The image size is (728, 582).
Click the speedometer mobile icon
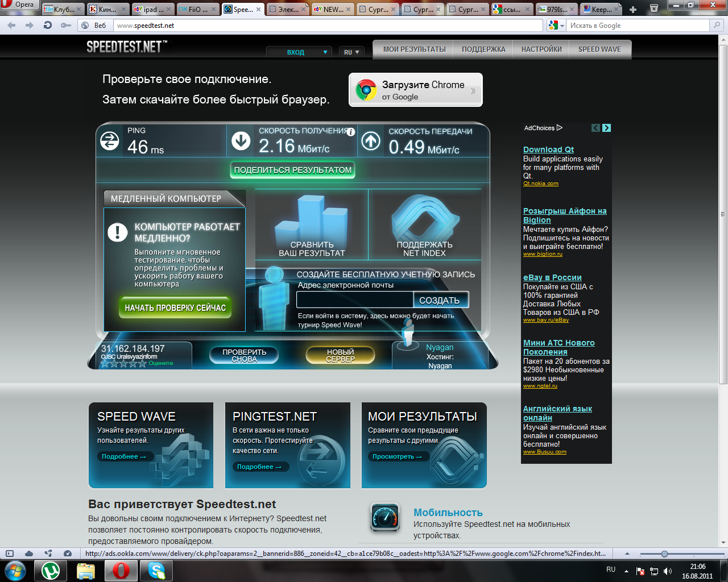(385, 517)
